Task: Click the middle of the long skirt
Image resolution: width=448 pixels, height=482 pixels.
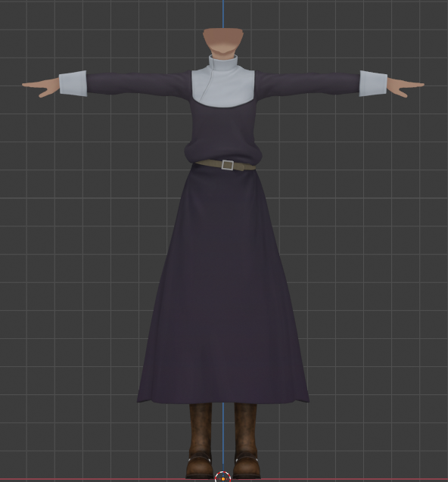Action: [223, 286]
